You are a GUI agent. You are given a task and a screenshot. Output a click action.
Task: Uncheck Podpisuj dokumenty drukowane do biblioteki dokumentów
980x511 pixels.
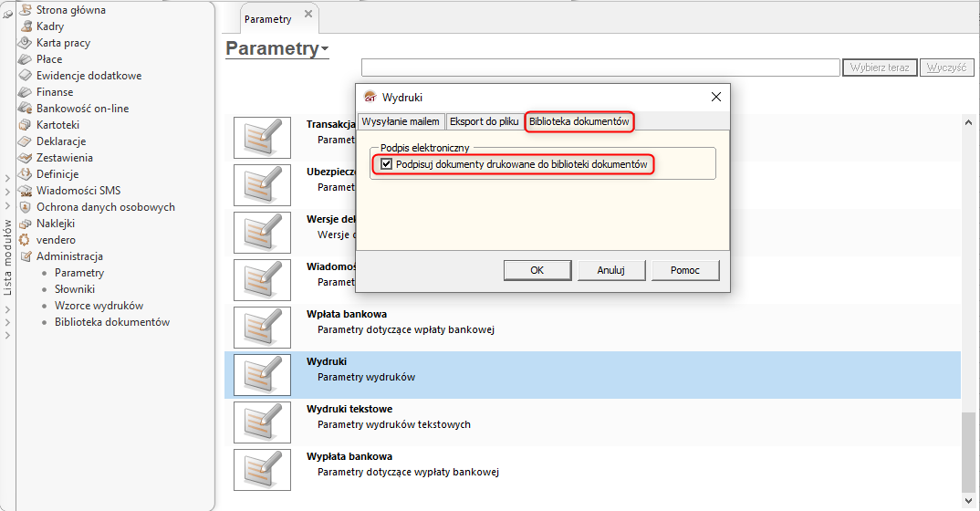386,164
